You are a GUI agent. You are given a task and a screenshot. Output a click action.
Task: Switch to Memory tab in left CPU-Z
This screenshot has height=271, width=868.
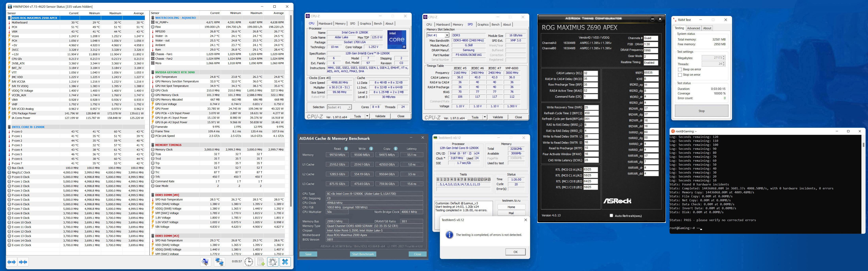click(340, 24)
